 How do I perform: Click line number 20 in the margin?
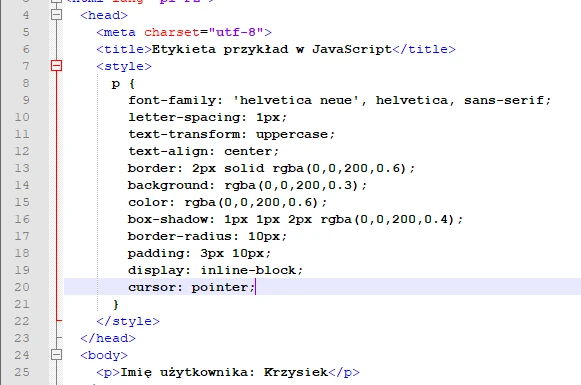point(22,287)
